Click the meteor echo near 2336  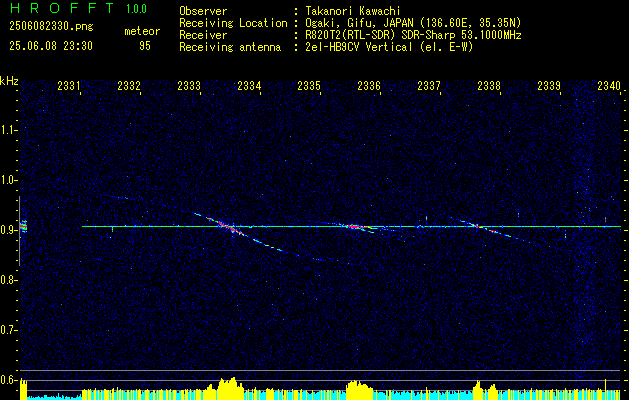coord(359,227)
